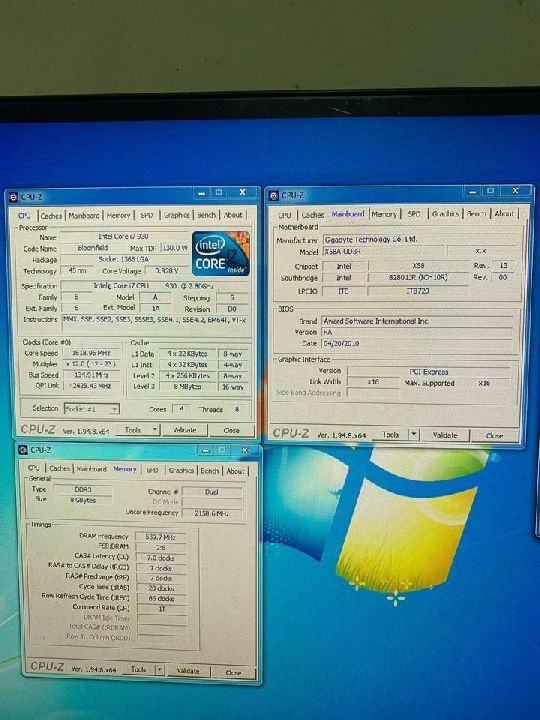This screenshot has width=540, height=720.
Task: Go to Mainboard tab in Memory window
Action: point(91,469)
